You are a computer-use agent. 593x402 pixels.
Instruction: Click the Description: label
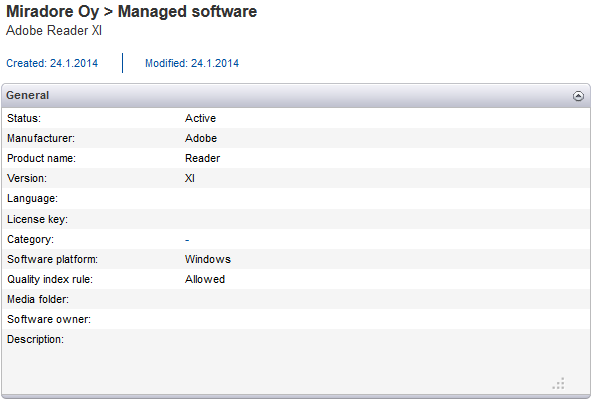point(35,340)
